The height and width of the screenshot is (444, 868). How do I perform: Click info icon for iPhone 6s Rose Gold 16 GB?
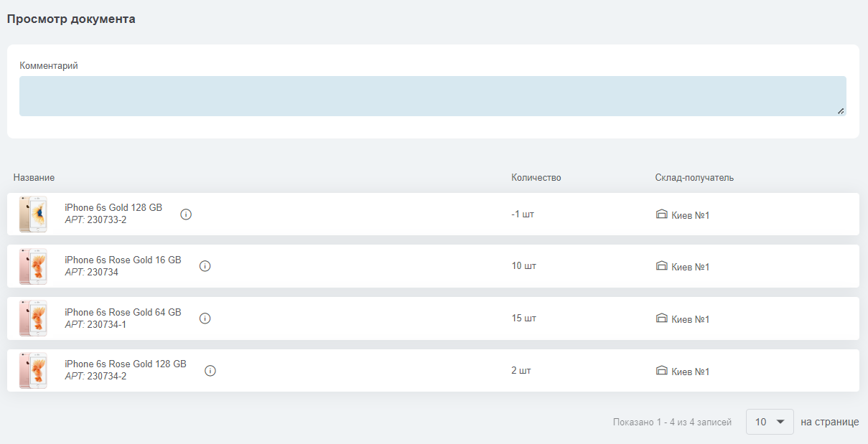(x=205, y=266)
